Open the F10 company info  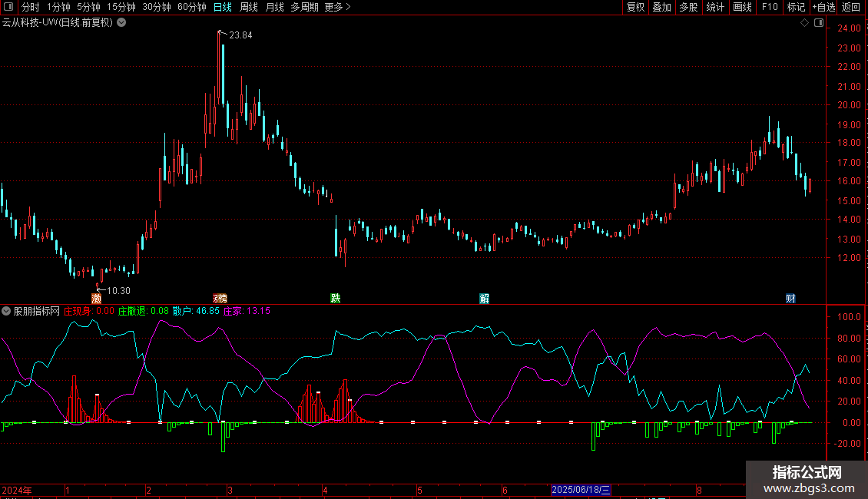point(770,7)
